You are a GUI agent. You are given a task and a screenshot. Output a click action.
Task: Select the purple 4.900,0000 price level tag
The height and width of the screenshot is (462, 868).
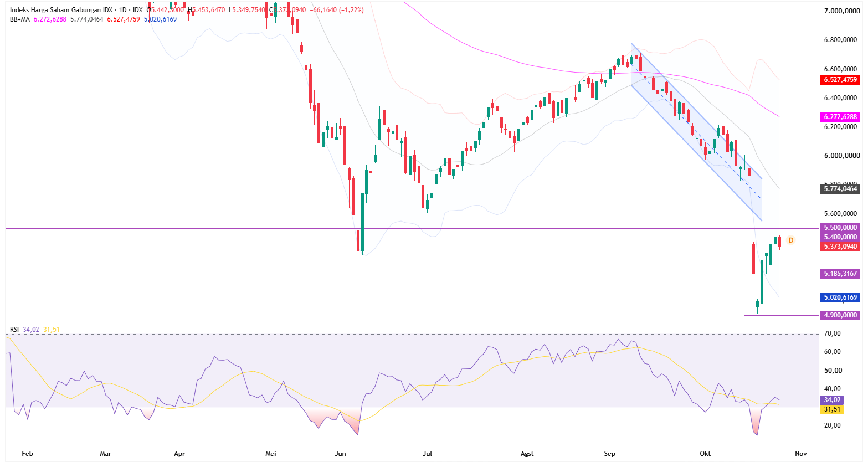click(840, 315)
